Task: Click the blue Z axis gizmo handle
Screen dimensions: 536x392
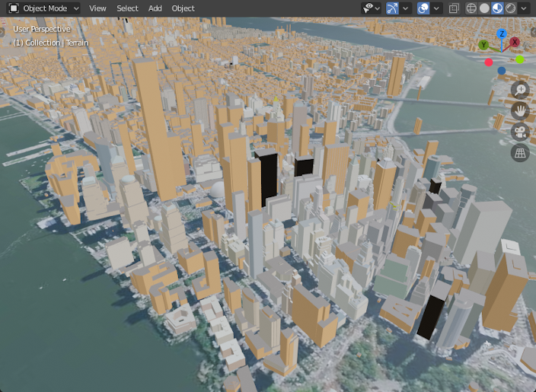Action: (502, 33)
